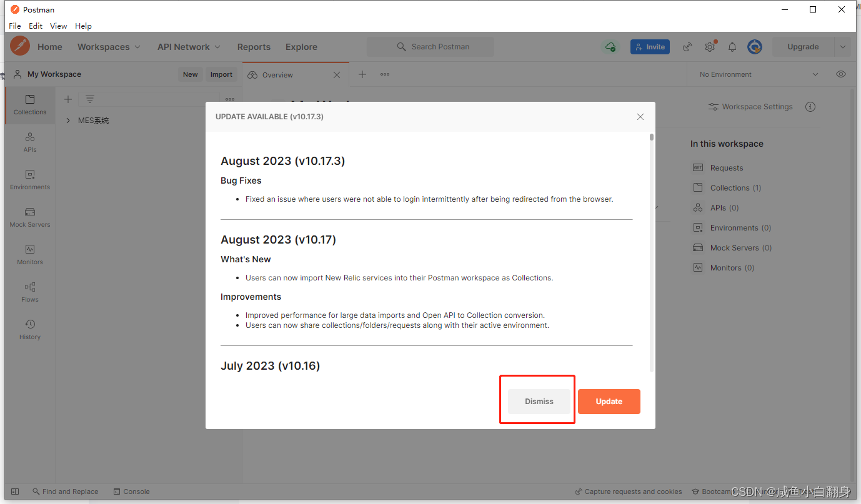Open the View menu
The image size is (861, 504).
(x=59, y=26)
